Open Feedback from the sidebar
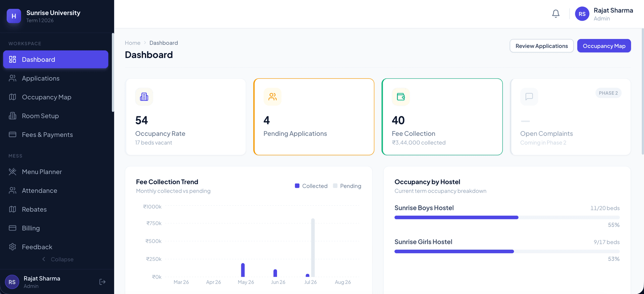Image resolution: width=644 pixels, height=294 pixels. (56, 247)
